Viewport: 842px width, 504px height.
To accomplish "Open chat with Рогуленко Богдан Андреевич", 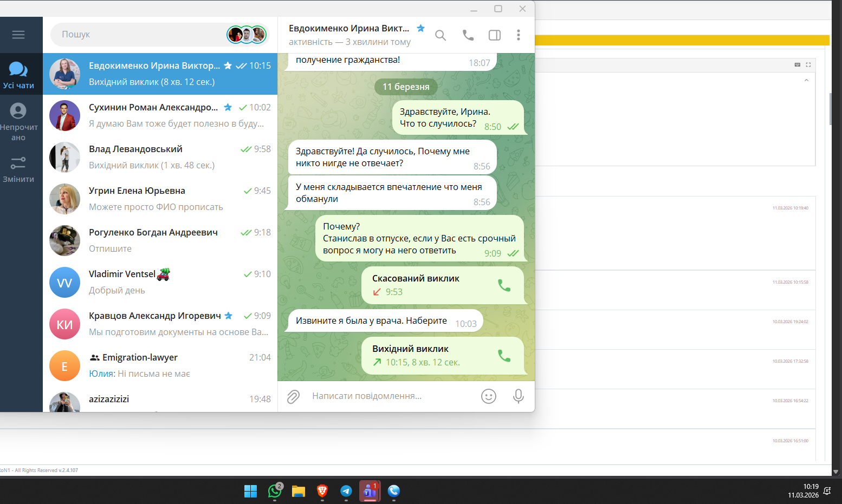I will tap(160, 240).
